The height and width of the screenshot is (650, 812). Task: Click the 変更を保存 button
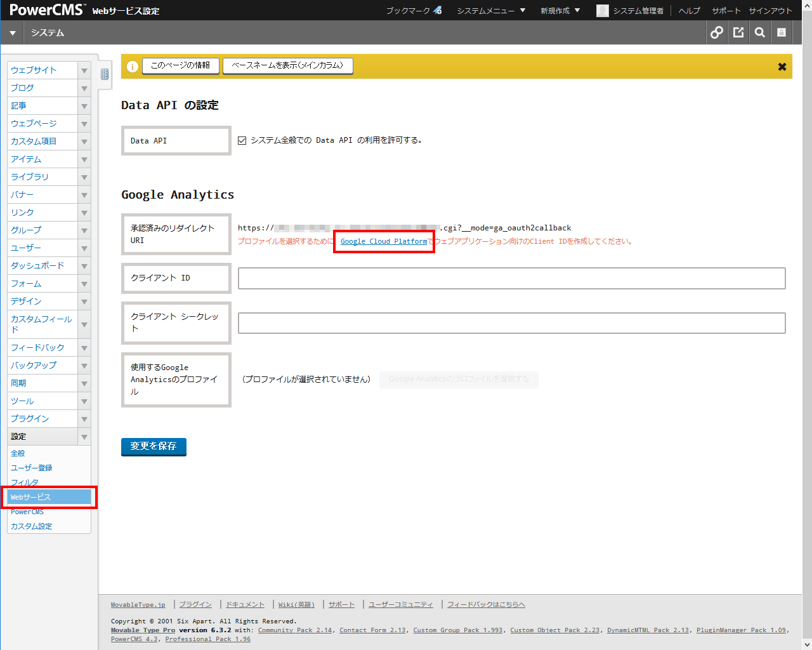154,447
